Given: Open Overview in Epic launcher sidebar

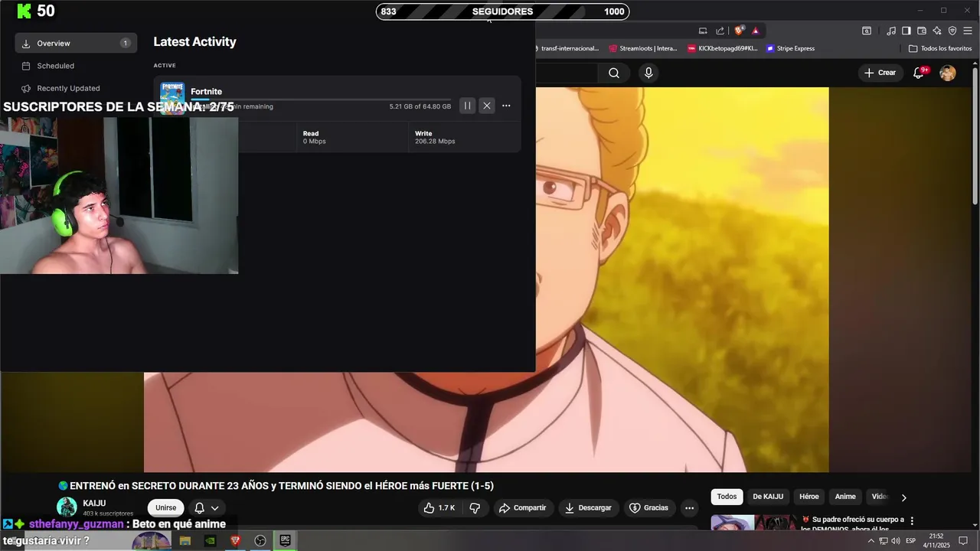Looking at the screenshot, I should pyautogui.click(x=76, y=43).
